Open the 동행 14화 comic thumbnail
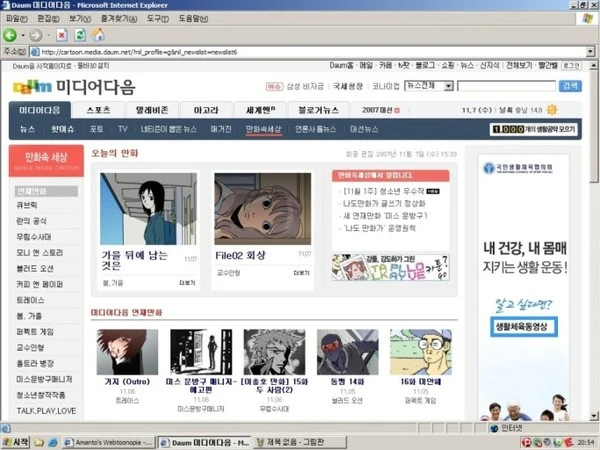This screenshot has height=450, width=600. [347, 352]
